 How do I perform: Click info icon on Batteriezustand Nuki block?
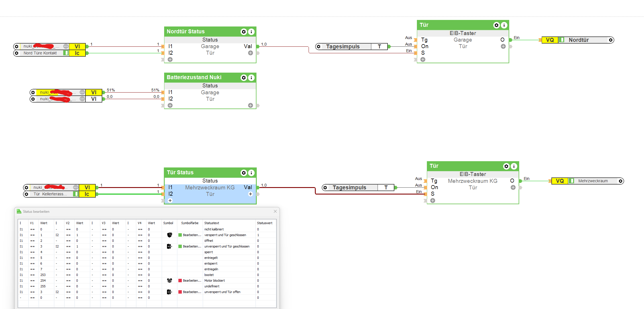(251, 78)
